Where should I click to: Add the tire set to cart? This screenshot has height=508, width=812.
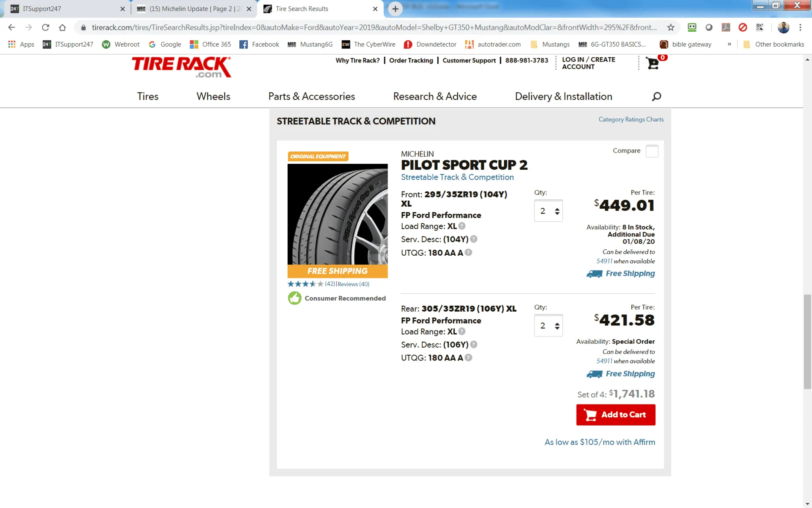(615, 415)
